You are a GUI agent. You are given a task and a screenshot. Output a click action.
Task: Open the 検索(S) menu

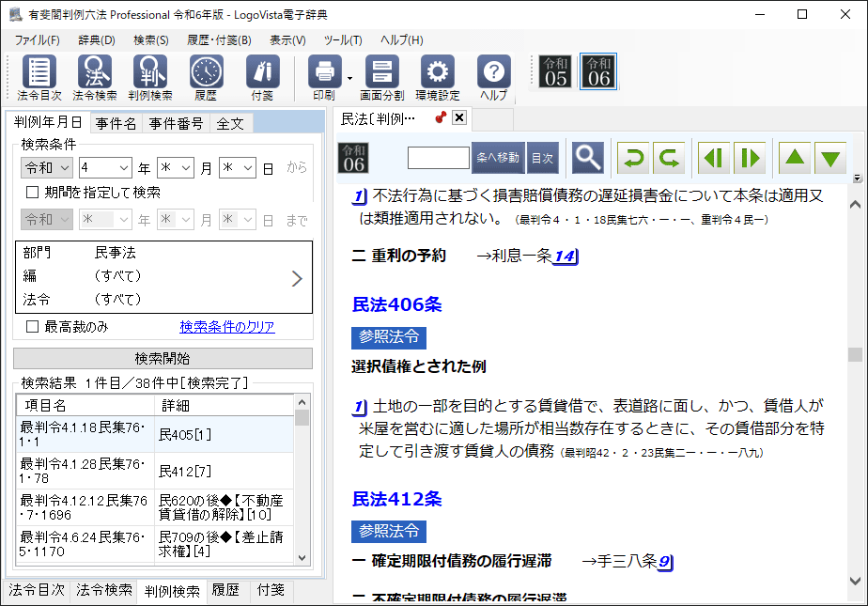pos(151,40)
